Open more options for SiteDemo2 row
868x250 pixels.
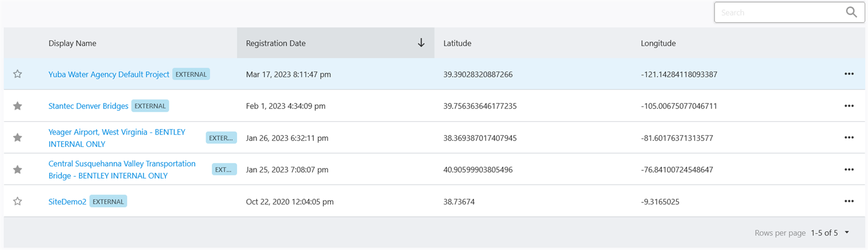pos(849,201)
